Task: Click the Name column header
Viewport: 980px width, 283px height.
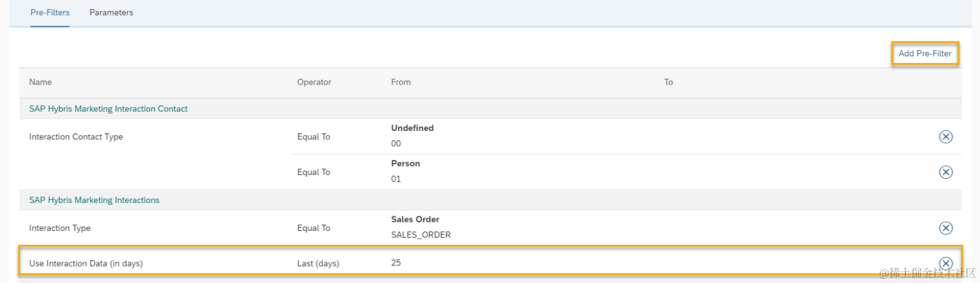Action: [x=41, y=82]
